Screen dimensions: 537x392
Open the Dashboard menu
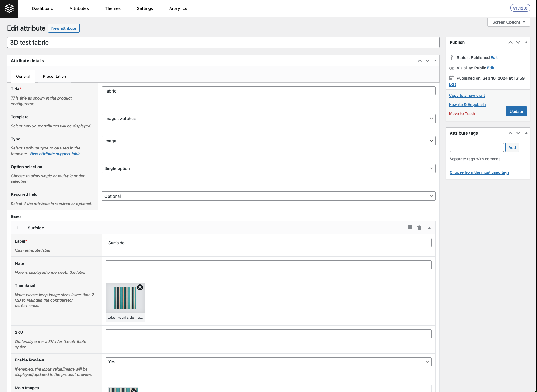tap(43, 8)
